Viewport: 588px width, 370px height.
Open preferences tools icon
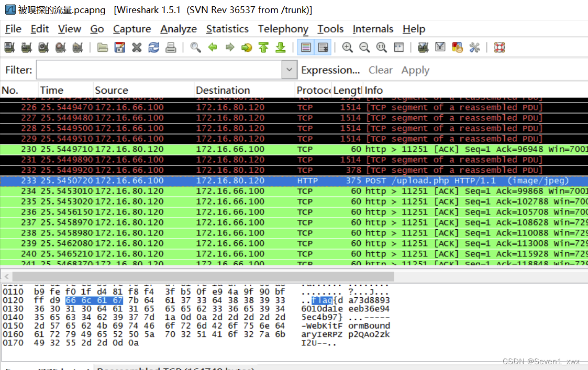tap(474, 47)
